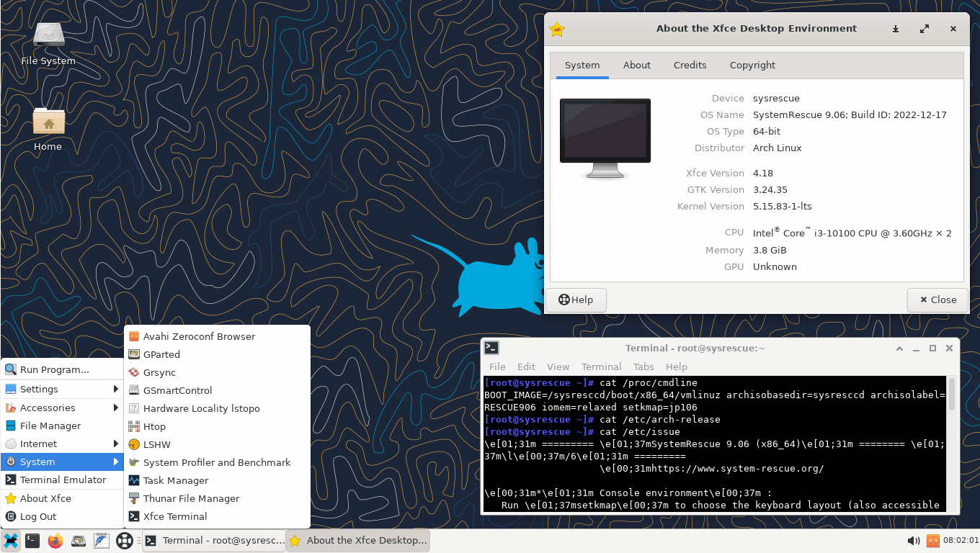Launch the terminal from the panel launcher
The image size is (980, 553).
pyautogui.click(x=32, y=540)
